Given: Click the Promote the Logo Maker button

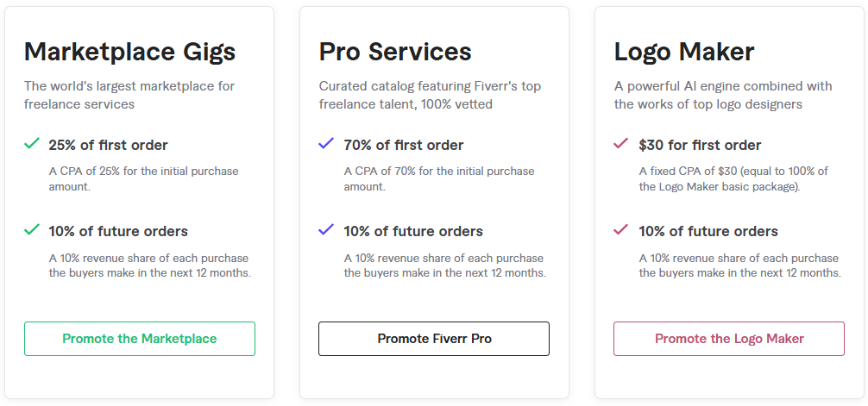Looking at the screenshot, I should pos(729,339).
